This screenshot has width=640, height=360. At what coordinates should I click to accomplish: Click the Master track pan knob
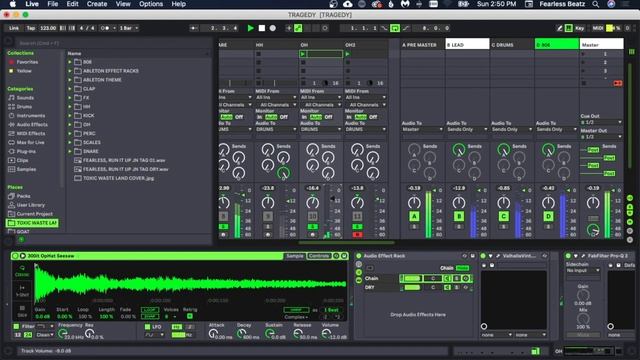(x=593, y=202)
